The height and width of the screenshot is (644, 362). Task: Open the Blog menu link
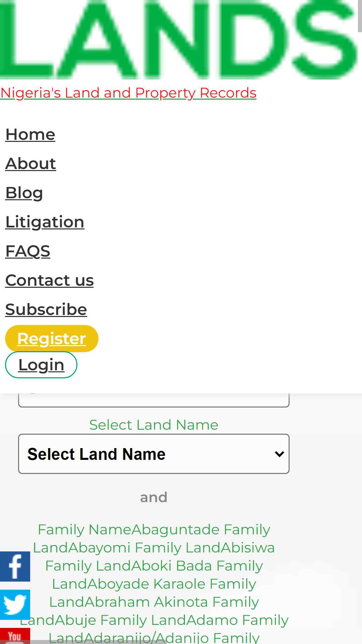(24, 193)
